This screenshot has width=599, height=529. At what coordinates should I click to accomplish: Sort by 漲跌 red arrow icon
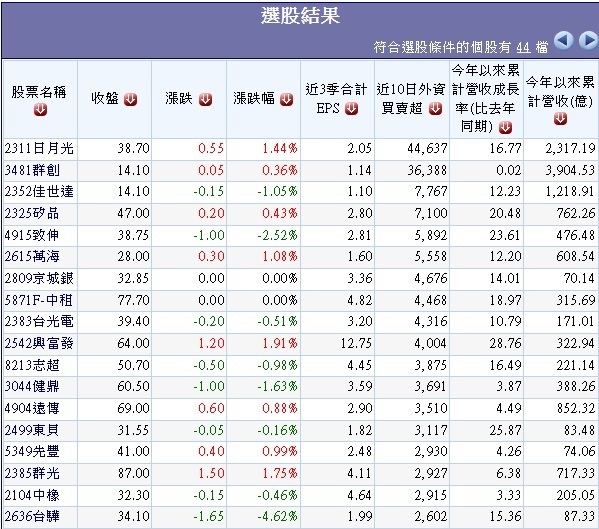click(x=205, y=99)
